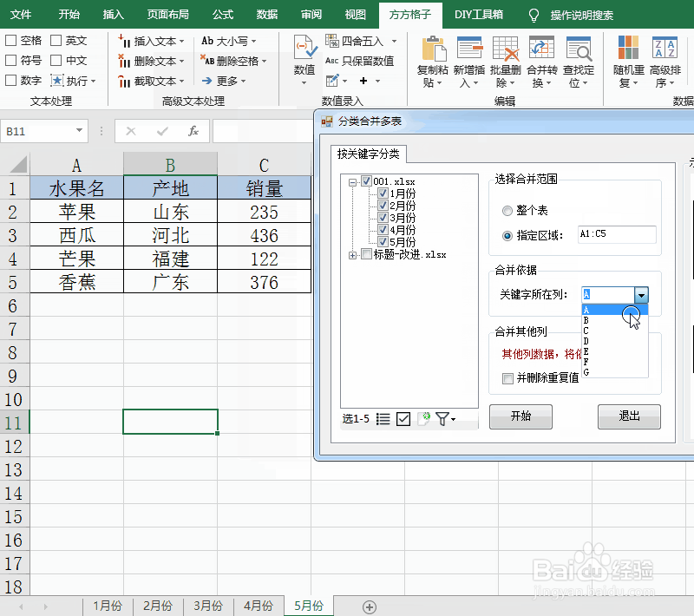Switch to the DIY工具箱 ribbon tab
694x616 pixels.
point(479,15)
